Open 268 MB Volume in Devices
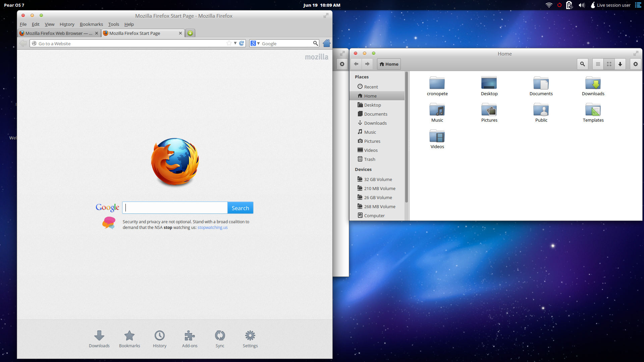Viewport: 644px width, 362px height. 377,206
